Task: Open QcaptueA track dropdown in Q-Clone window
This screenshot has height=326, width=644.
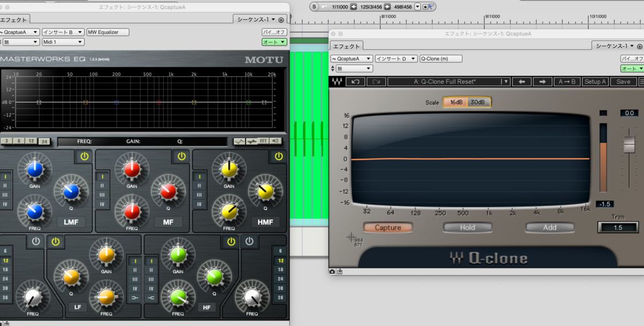Action: click(352, 59)
